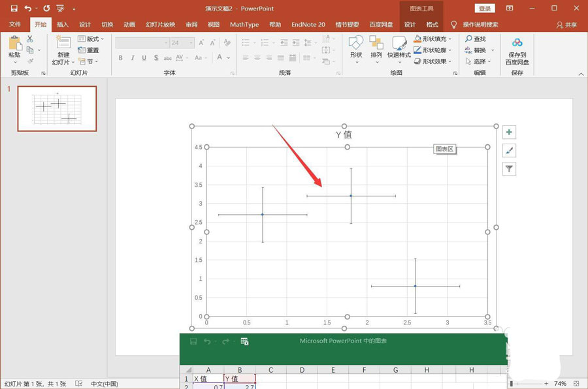The height and width of the screenshot is (389, 588).
Task: Toggle Italic formatting button
Action: (134, 57)
